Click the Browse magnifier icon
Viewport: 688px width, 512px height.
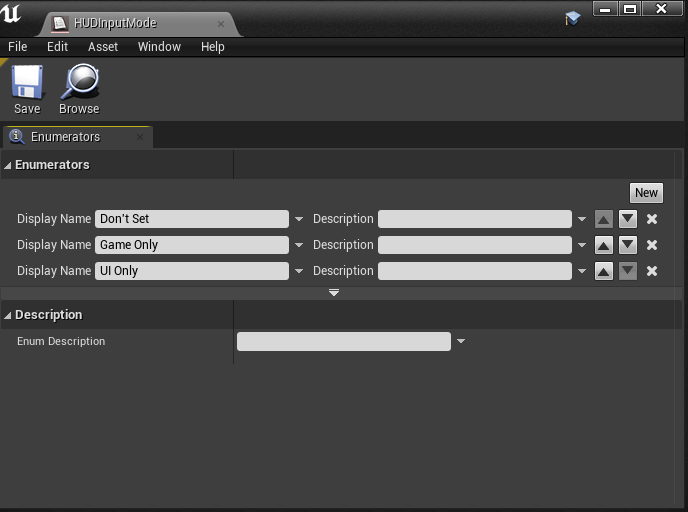click(80, 82)
